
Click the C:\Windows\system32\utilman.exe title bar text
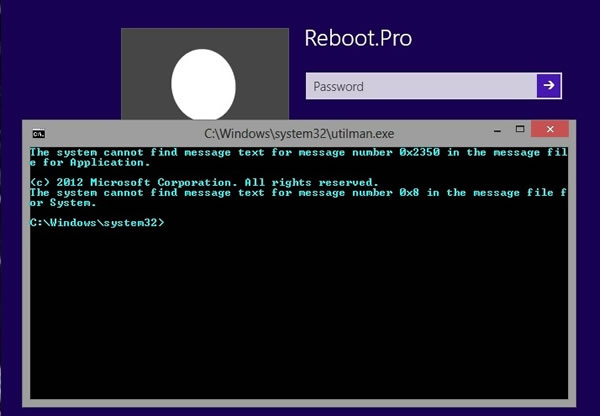pyautogui.click(x=299, y=134)
